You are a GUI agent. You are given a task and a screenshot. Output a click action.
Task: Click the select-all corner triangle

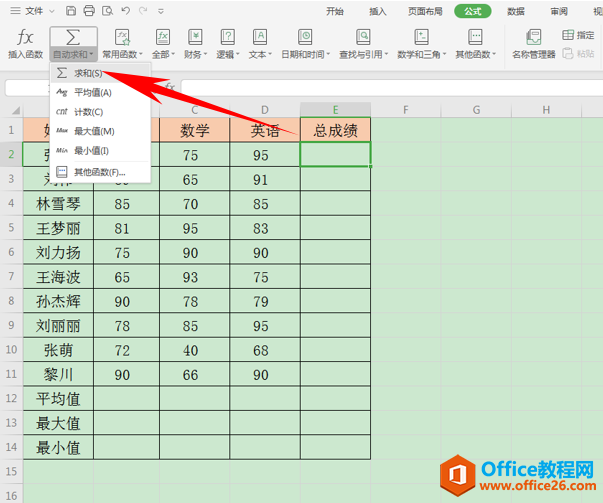pyautogui.click(x=16, y=111)
